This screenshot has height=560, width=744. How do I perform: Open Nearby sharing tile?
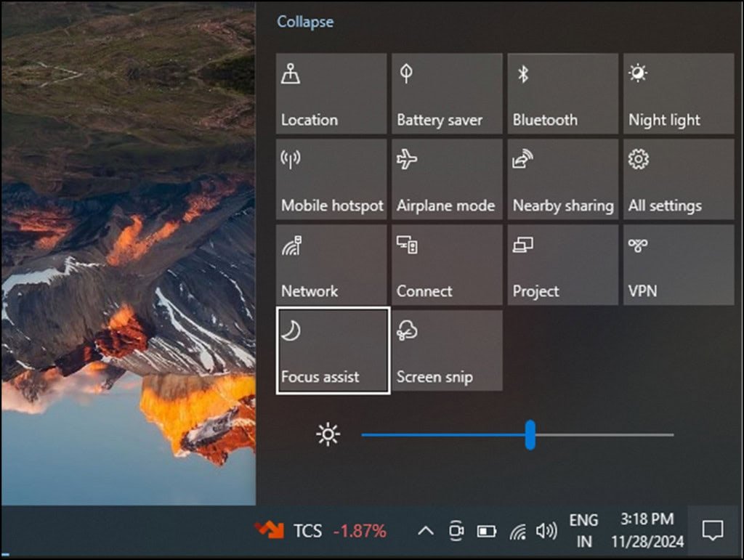(562, 179)
